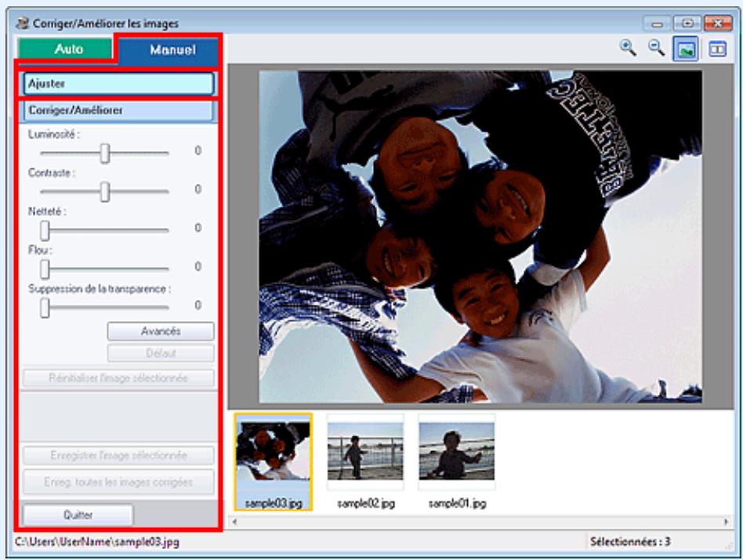
Task: Click the file path C:\Users\UserName\sample03.jpg
Action: click(x=97, y=542)
